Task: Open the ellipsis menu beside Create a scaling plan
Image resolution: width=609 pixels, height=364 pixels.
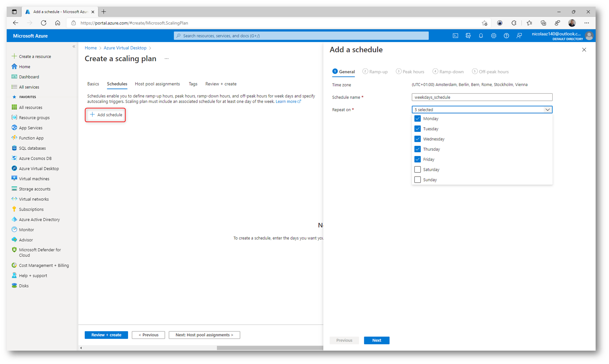Action: [166, 59]
